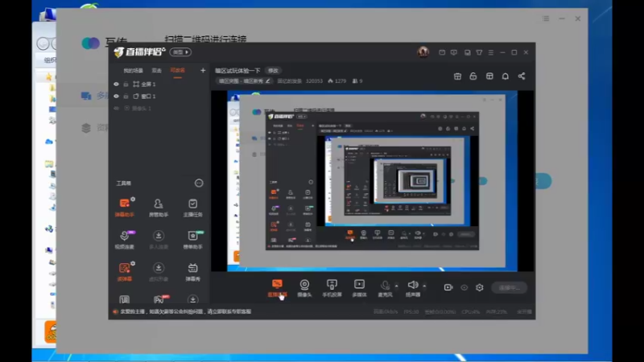Click the user avatar in title bar
Screen dimensions: 644x362
[x=423, y=52]
